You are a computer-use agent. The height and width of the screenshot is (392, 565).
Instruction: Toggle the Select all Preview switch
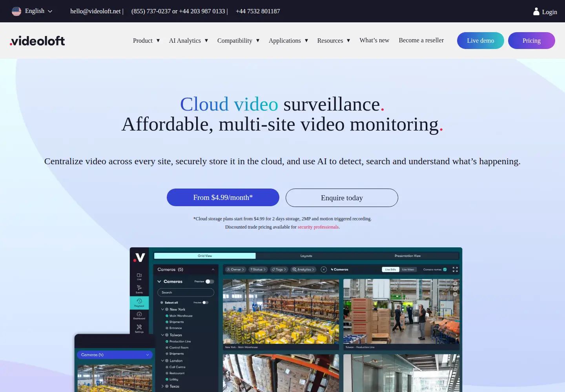[x=206, y=303]
